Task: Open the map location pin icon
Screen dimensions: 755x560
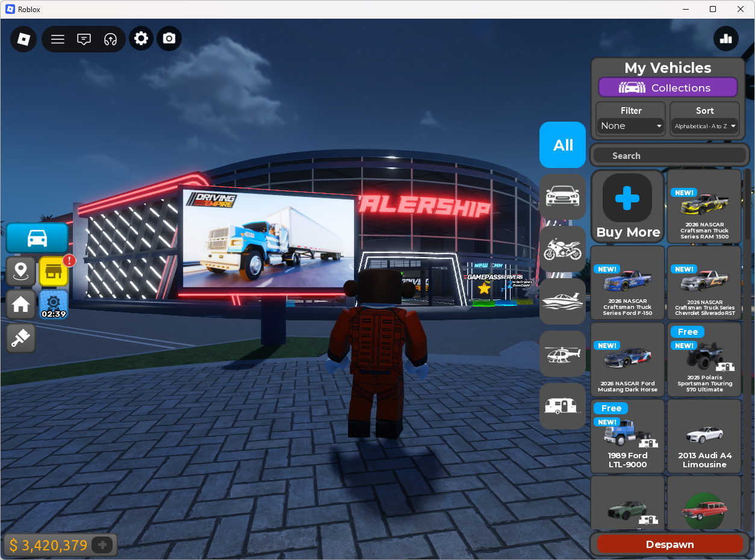Action: click(21, 271)
